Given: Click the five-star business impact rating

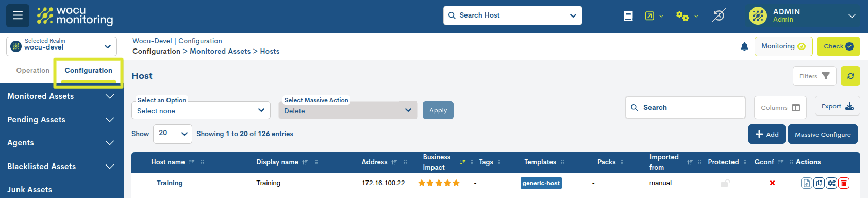Looking at the screenshot, I should pos(439,183).
